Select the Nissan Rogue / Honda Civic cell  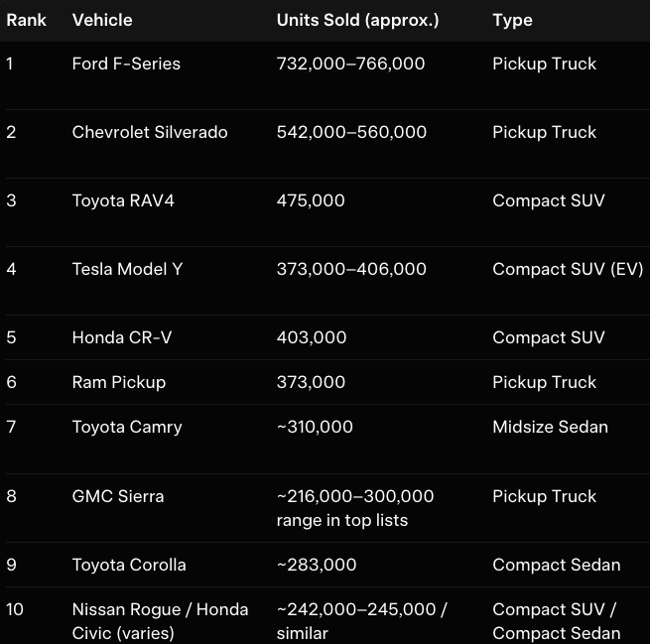coord(160,621)
